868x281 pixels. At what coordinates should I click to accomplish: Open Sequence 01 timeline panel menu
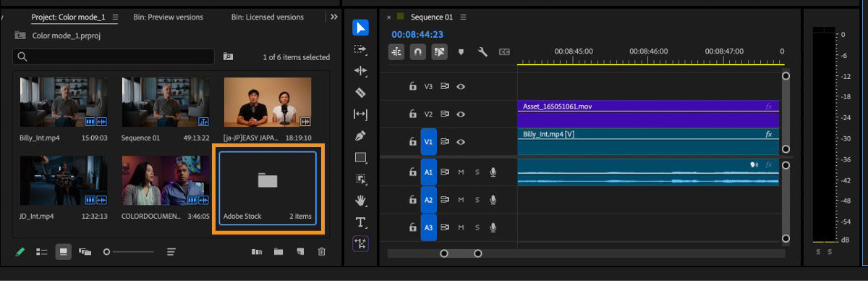point(463,17)
